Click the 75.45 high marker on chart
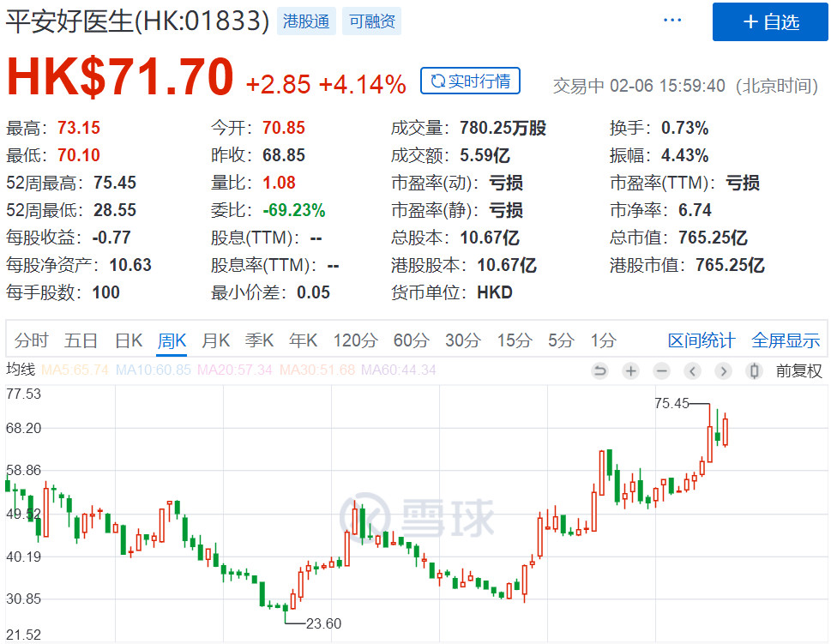Image resolution: width=831 pixels, height=644 pixels. tap(671, 403)
